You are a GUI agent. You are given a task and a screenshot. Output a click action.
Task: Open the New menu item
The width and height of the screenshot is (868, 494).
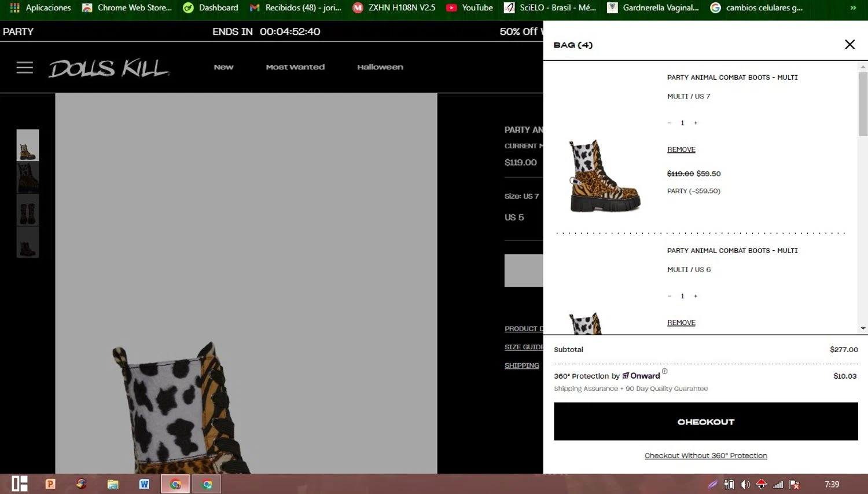tap(223, 67)
